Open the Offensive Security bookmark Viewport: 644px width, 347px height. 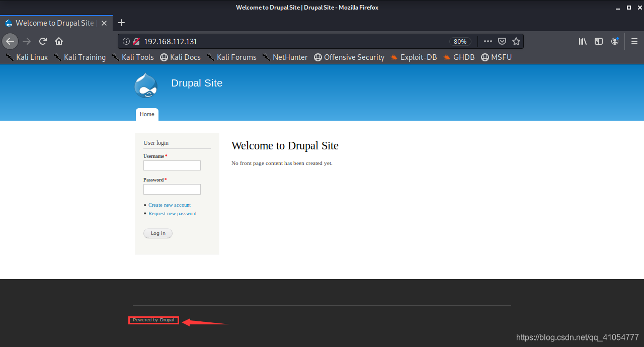[349, 57]
